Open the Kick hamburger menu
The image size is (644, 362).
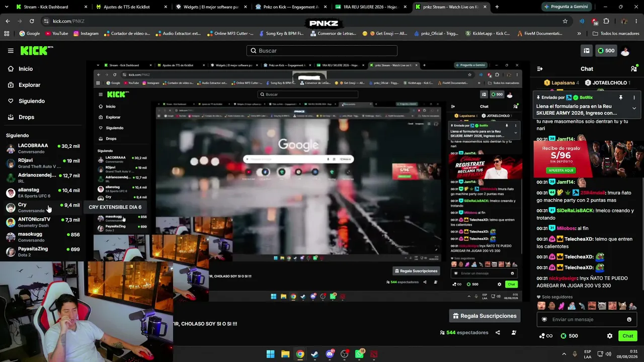tap(11, 51)
